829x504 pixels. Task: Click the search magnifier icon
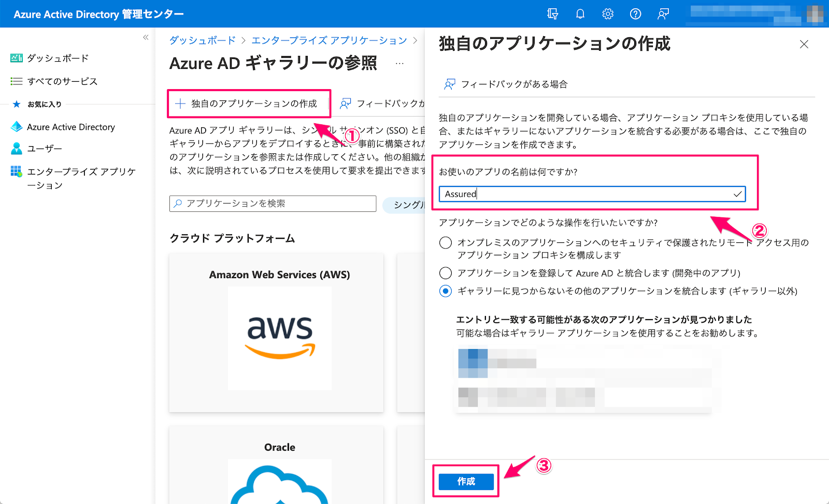tap(178, 204)
